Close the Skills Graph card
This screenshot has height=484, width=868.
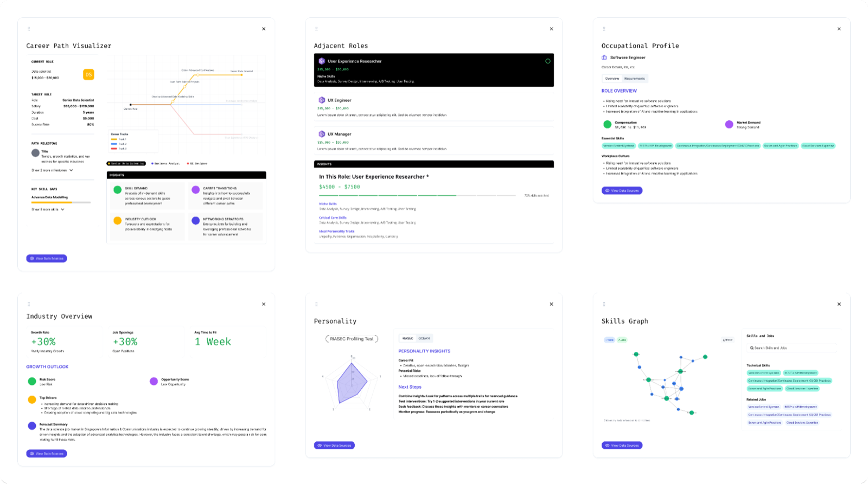[839, 304]
